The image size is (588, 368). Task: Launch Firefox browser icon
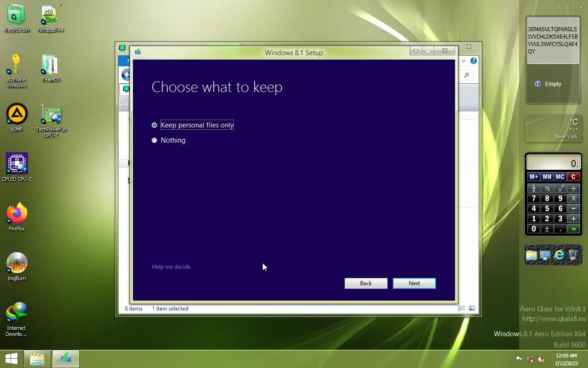coord(17,217)
